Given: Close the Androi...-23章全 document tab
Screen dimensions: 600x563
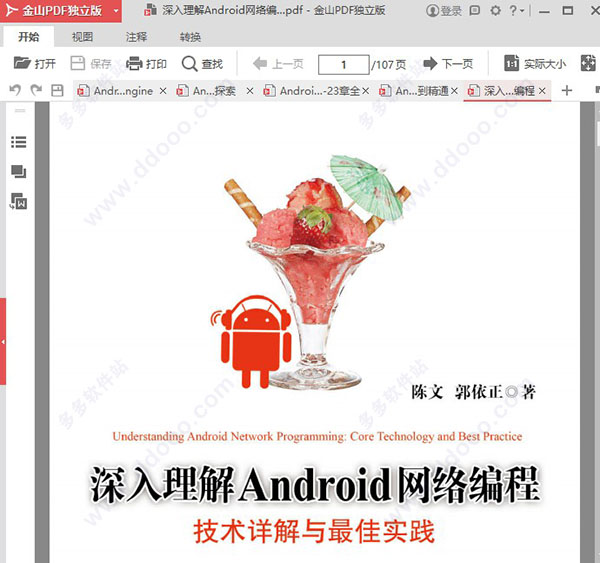Looking at the screenshot, I should 366,91.
